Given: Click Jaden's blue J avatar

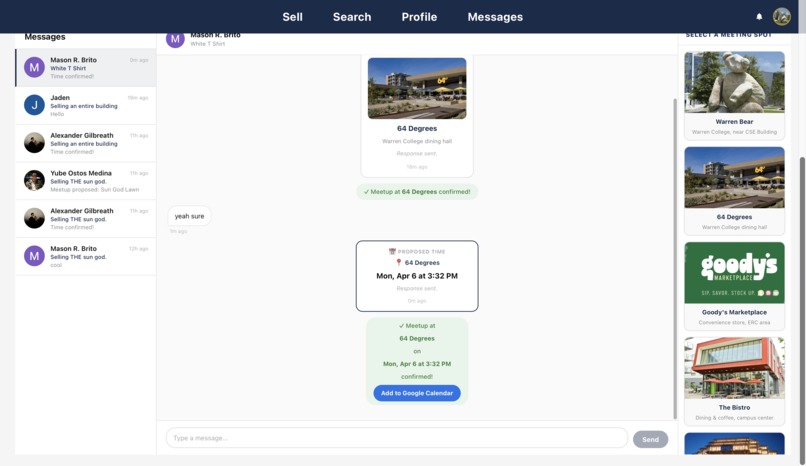Looking at the screenshot, I should pyautogui.click(x=34, y=105).
